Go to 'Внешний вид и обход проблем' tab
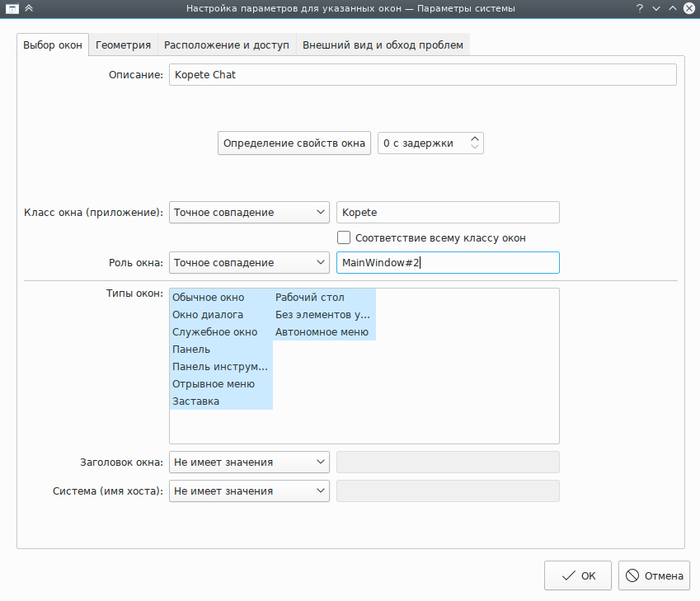The width and height of the screenshot is (700, 601). tap(383, 45)
